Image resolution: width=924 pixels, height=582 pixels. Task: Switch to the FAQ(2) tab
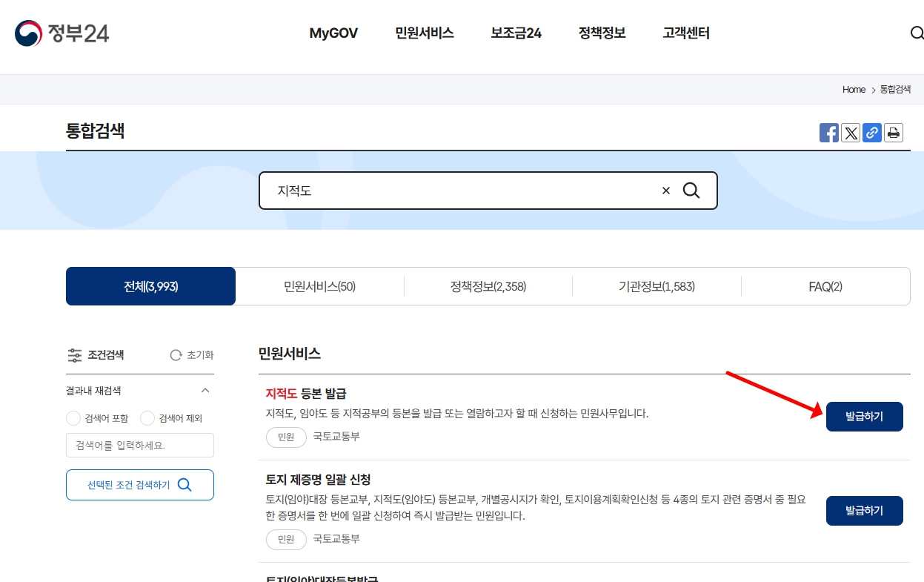[825, 285]
